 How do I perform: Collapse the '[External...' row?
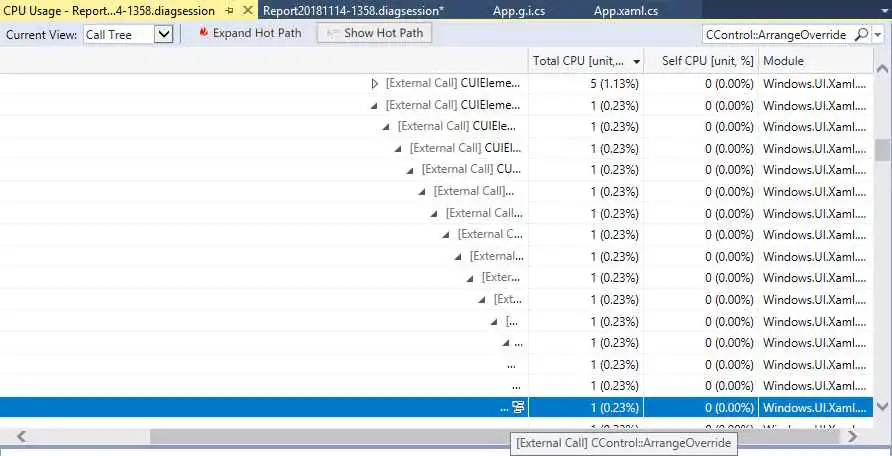457,257
